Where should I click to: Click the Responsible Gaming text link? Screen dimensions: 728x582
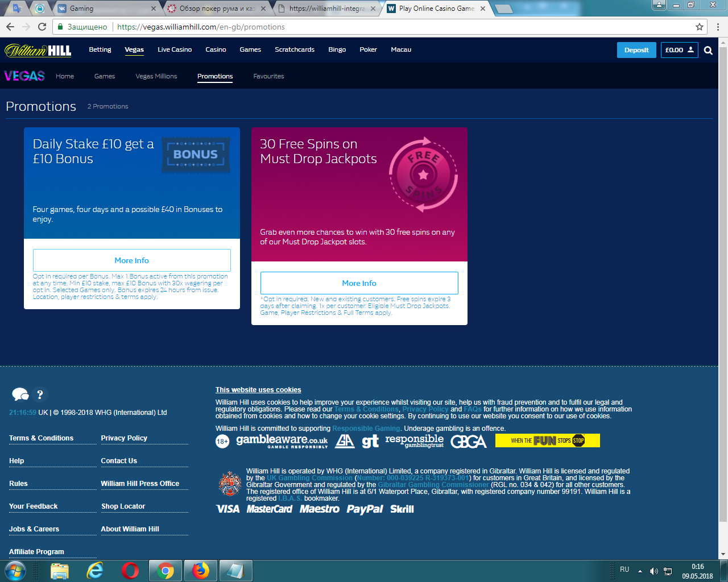(x=366, y=429)
